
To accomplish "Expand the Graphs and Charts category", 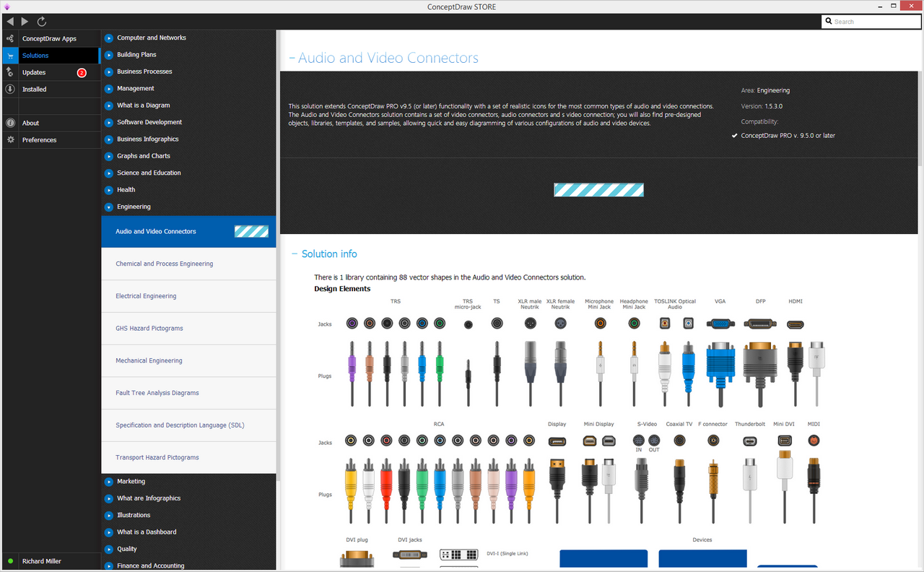I will pos(109,156).
